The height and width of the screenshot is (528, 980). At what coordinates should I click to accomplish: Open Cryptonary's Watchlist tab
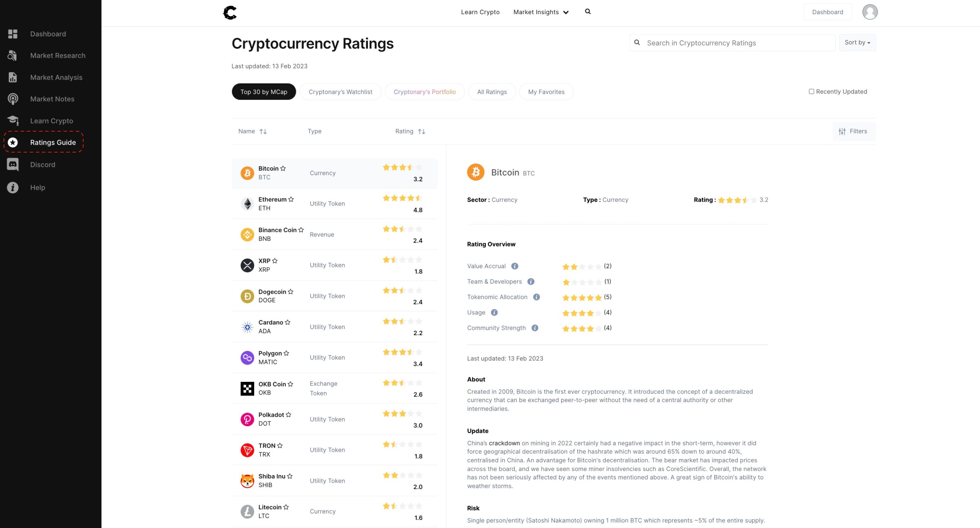pos(340,91)
